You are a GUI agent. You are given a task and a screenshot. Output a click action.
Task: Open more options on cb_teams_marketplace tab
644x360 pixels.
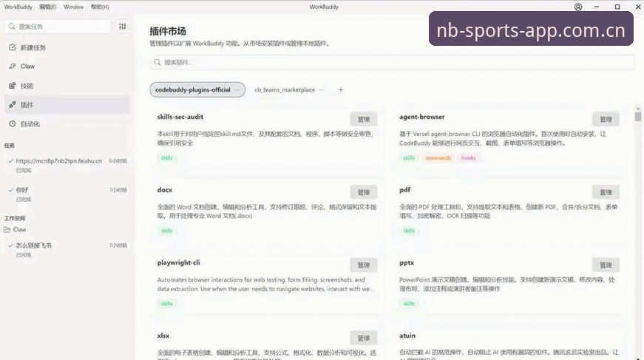click(321, 90)
